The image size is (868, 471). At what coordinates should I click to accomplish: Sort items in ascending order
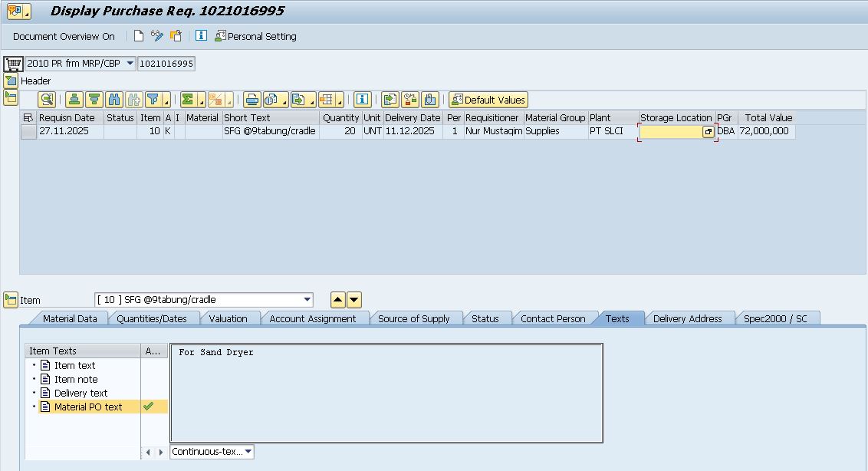(x=74, y=100)
